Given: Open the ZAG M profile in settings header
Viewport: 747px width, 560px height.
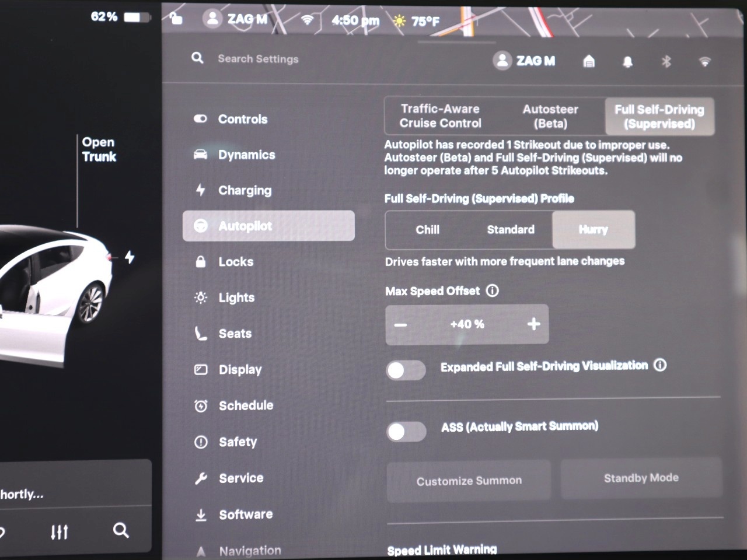Looking at the screenshot, I should [x=524, y=61].
